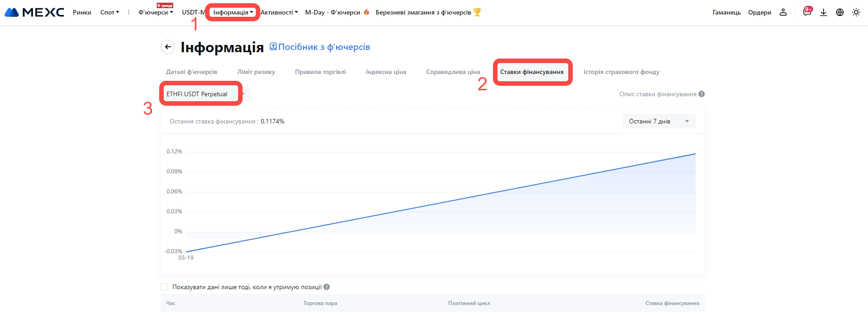The width and height of the screenshot is (868, 315).
Task: Open Ордери page
Action: pyautogui.click(x=760, y=12)
